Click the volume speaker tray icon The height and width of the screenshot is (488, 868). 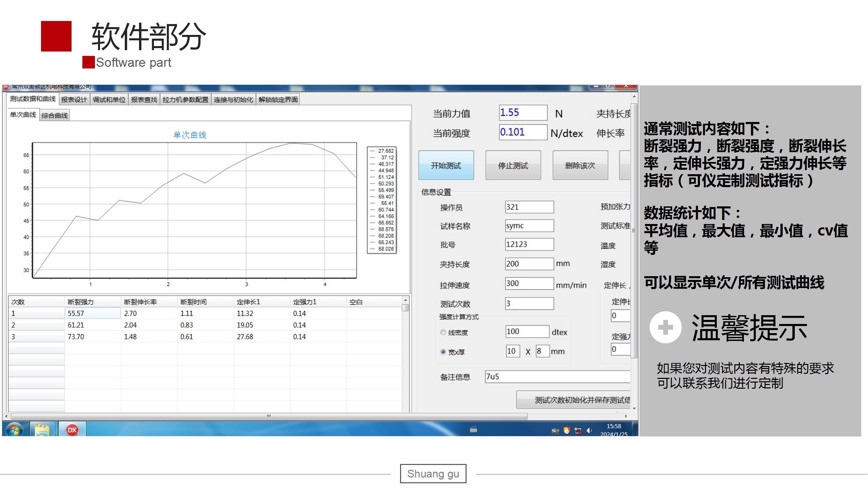(589, 430)
